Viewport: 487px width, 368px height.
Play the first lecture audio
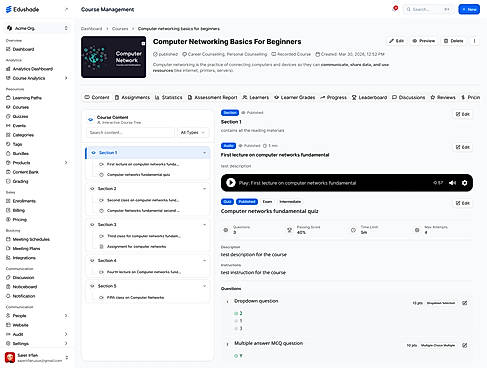231,183
